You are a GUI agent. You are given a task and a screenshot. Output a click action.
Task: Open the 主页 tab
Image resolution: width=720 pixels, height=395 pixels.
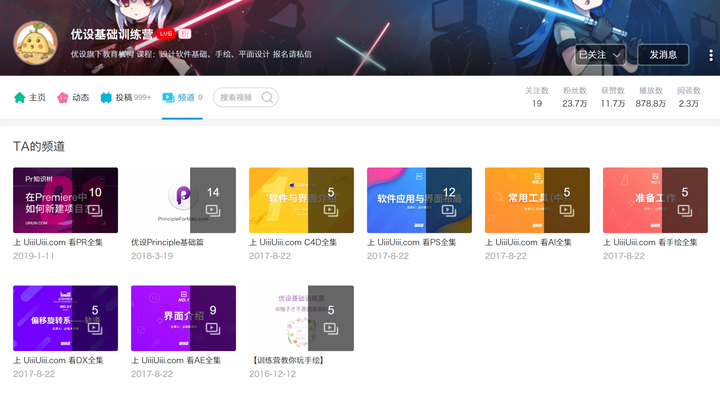coord(30,97)
